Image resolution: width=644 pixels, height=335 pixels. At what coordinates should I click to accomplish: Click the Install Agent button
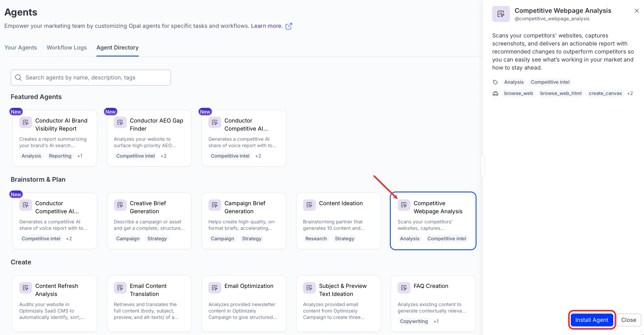[x=592, y=320]
